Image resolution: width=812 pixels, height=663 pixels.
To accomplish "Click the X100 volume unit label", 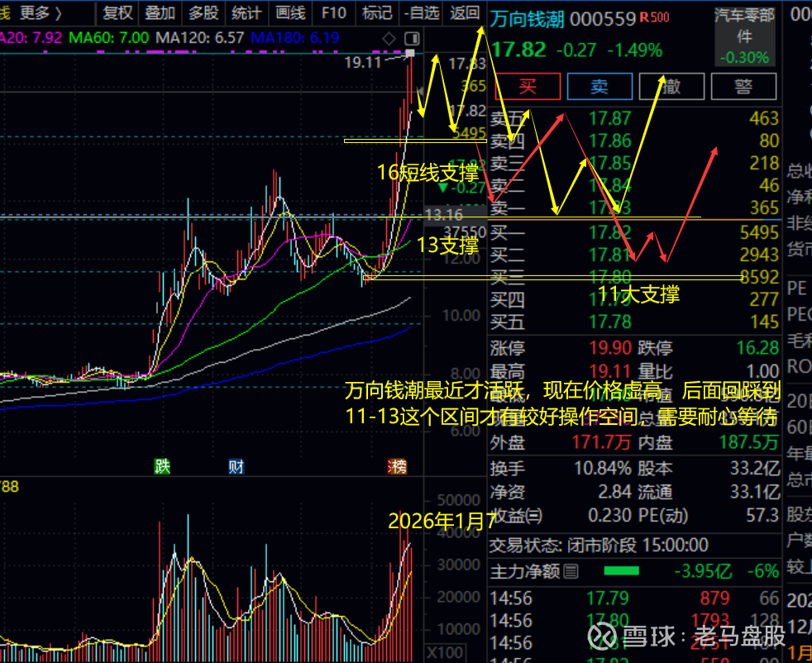I will pos(445,652).
